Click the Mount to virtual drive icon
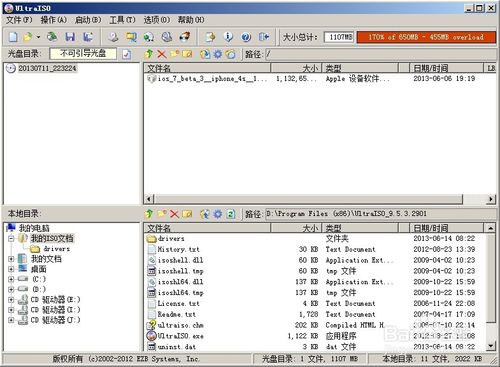This screenshot has height=367, width=500. [x=167, y=37]
